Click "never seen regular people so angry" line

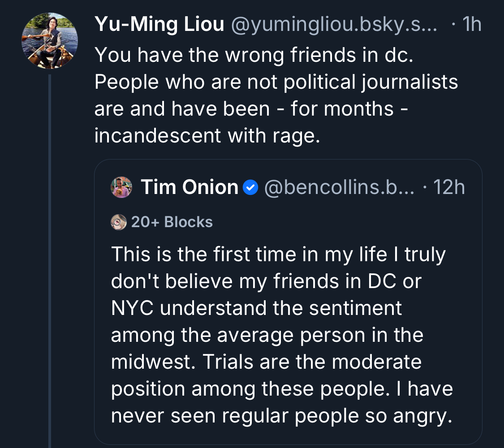(280, 416)
